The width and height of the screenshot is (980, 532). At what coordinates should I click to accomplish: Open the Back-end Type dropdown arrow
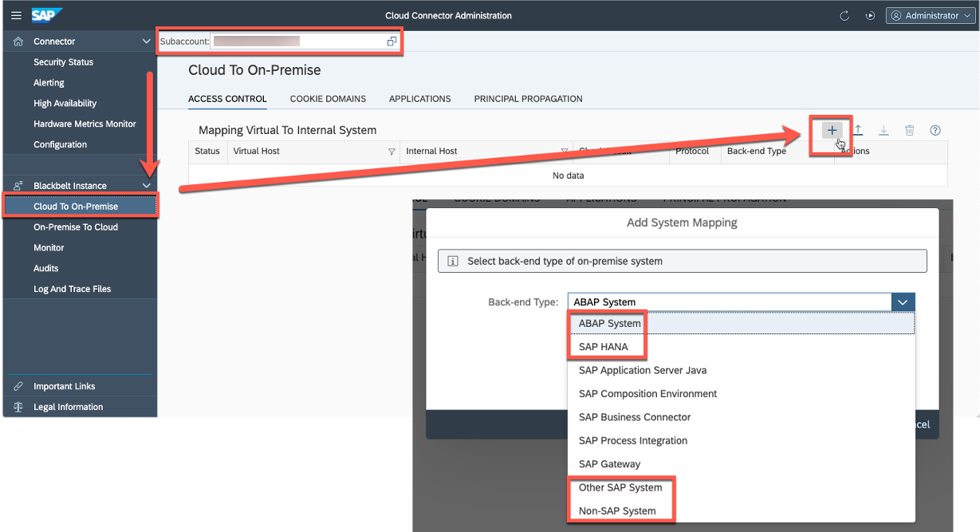902,301
